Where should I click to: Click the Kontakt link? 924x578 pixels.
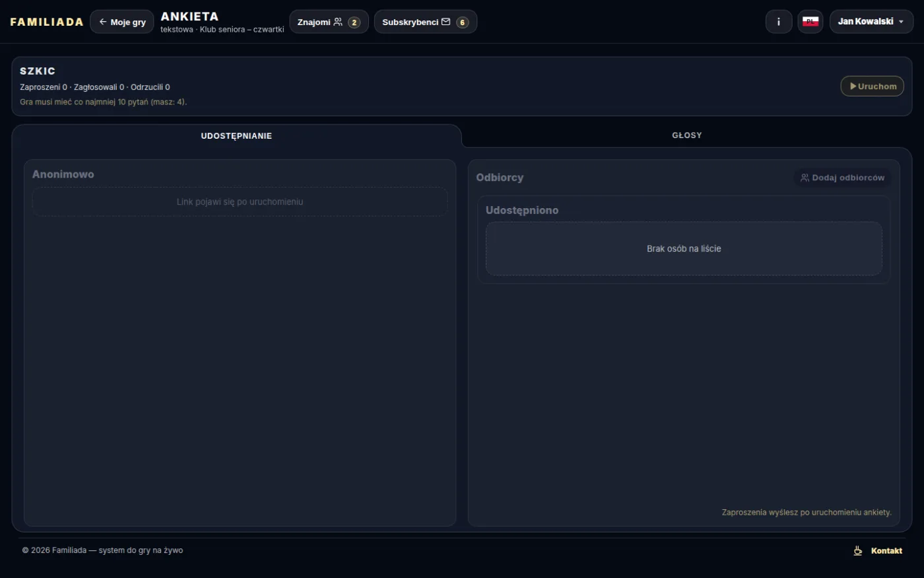(x=886, y=551)
